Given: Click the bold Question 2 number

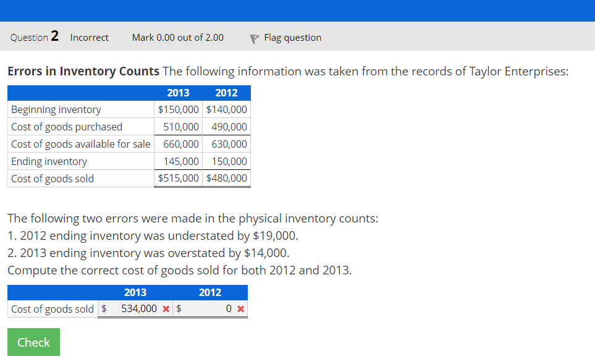Looking at the screenshot, I should point(54,36).
